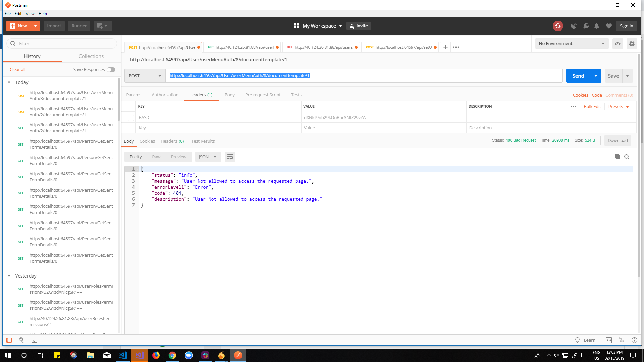Open environment quick look eye icon

(618, 44)
